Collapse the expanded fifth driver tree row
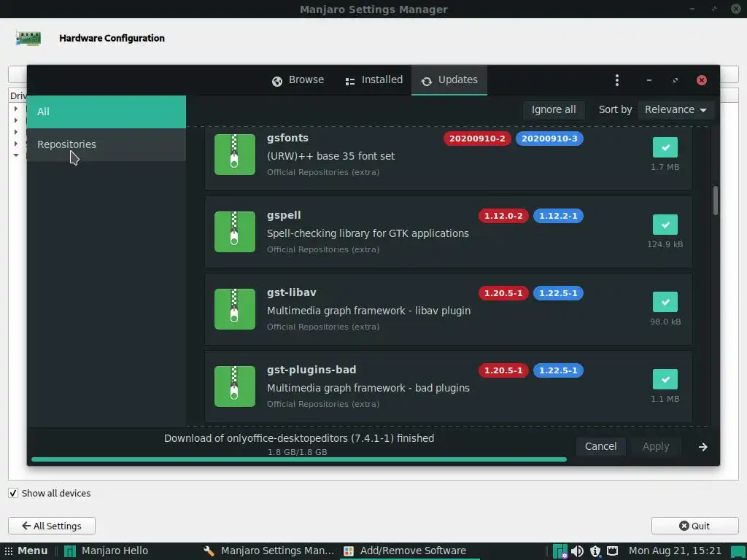The image size is (747, 560). coord(16,155)
